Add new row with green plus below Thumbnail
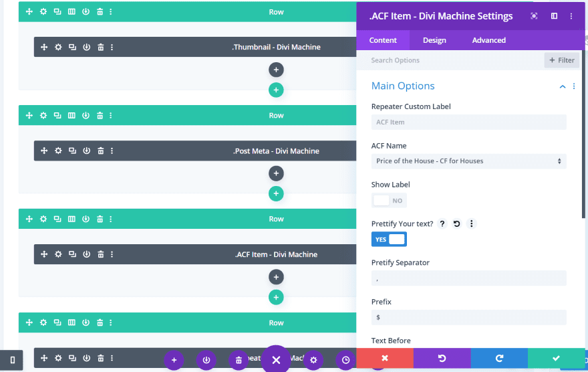 (x=276, y=90)
